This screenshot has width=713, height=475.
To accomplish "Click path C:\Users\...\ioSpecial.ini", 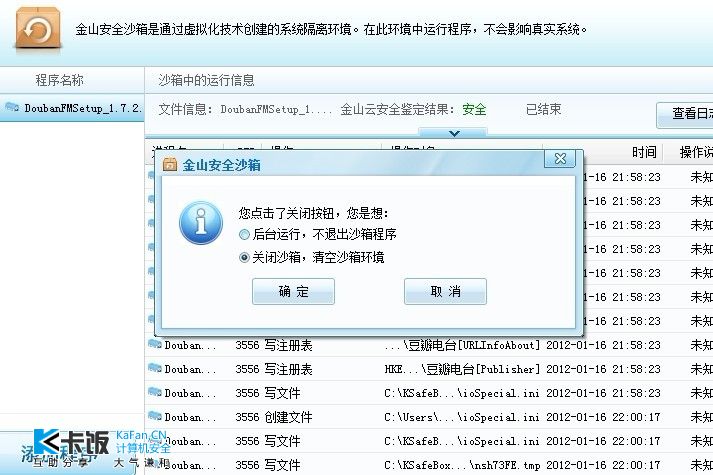I will [x=462, y=417].
